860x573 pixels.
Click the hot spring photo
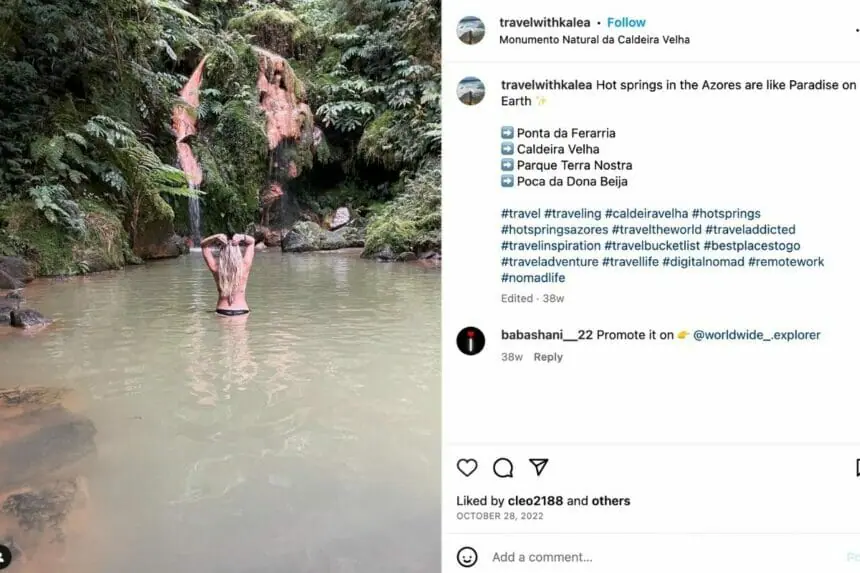(x=220, y=286)
